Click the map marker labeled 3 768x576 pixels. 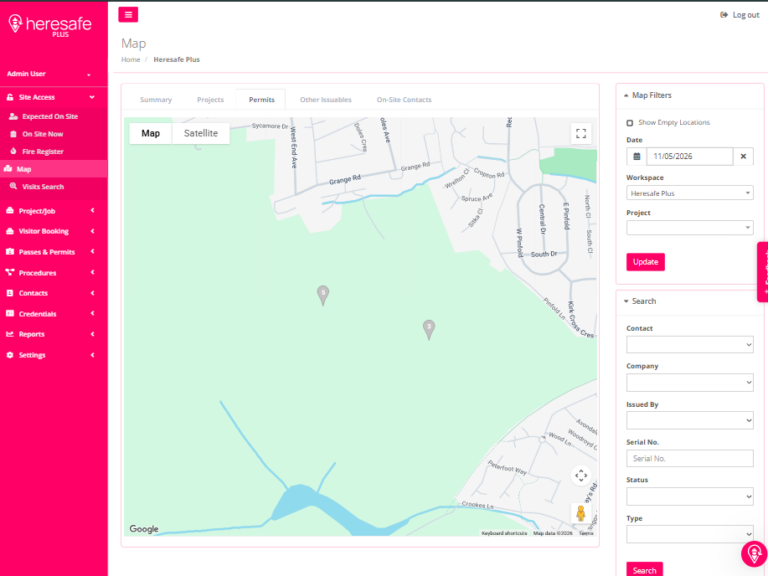(x=429, y=329)
